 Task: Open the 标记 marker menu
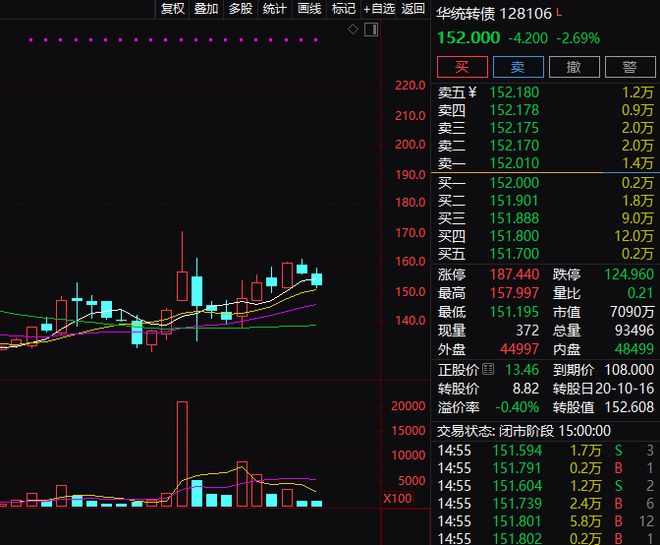point(343,8)
